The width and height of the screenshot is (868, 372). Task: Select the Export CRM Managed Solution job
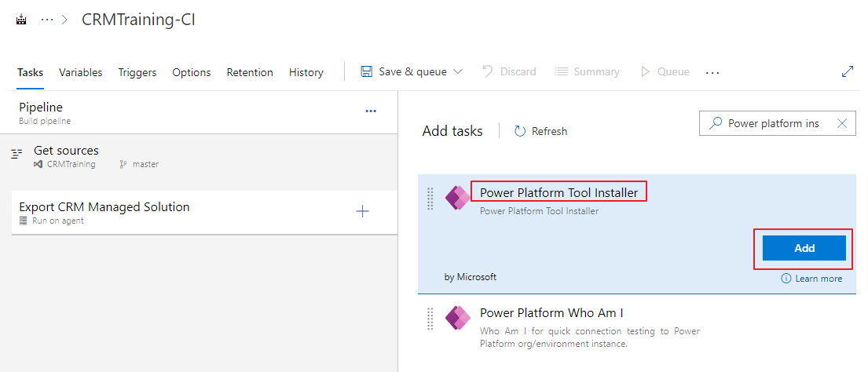pos(204,212)
